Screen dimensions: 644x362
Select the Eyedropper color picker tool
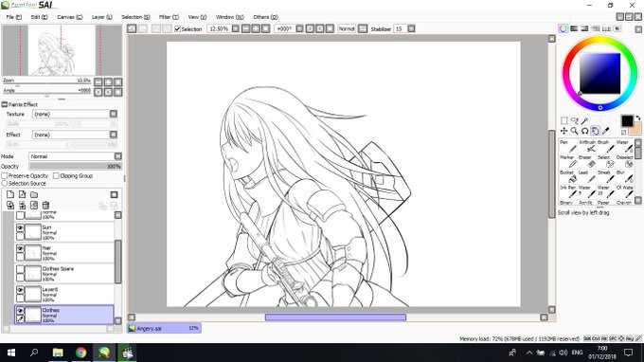click(x=605, y=131)
